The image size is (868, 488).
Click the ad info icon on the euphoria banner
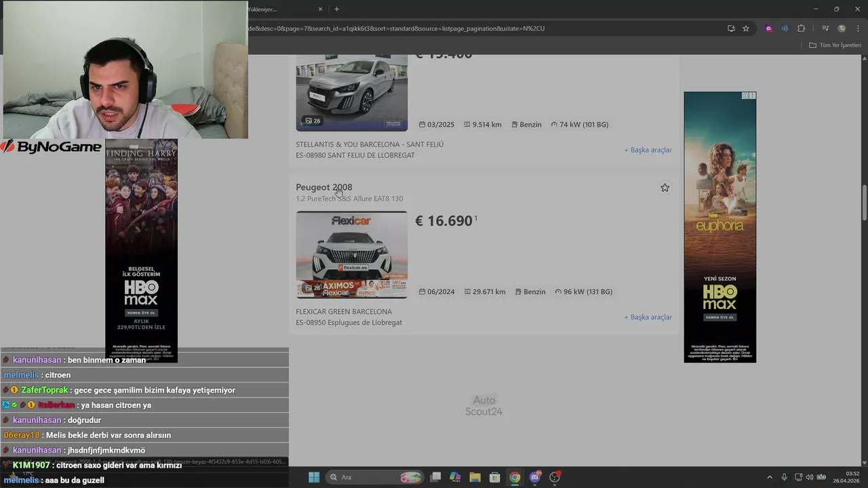(745, 96)
